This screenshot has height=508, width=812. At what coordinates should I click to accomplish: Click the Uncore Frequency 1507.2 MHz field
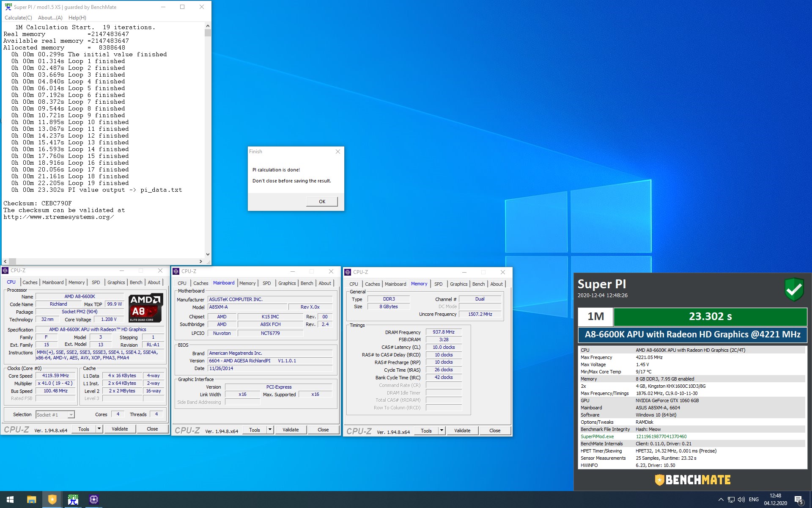(x=480, y=314)
